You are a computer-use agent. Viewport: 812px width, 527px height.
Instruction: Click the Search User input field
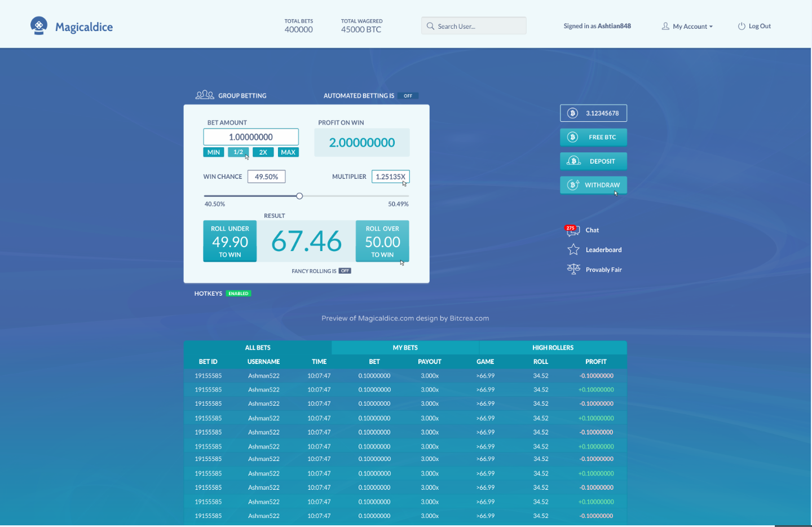pos(474,26)
